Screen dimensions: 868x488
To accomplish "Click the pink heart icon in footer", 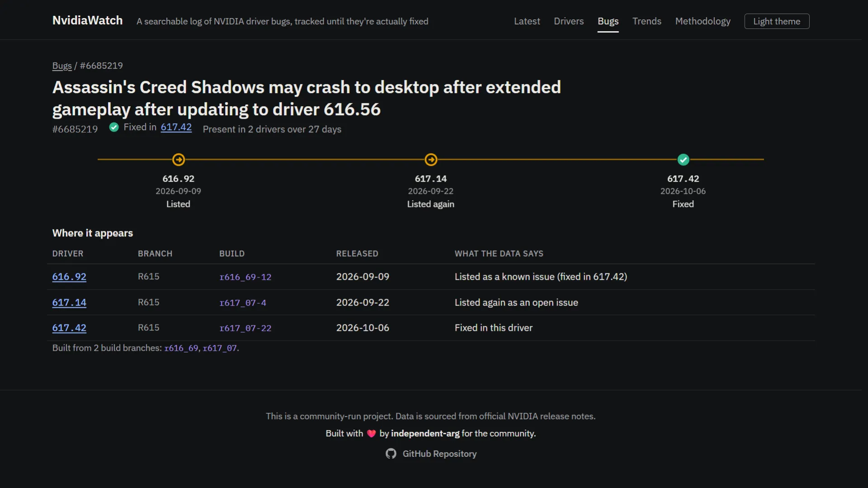I will click(371, 434).
